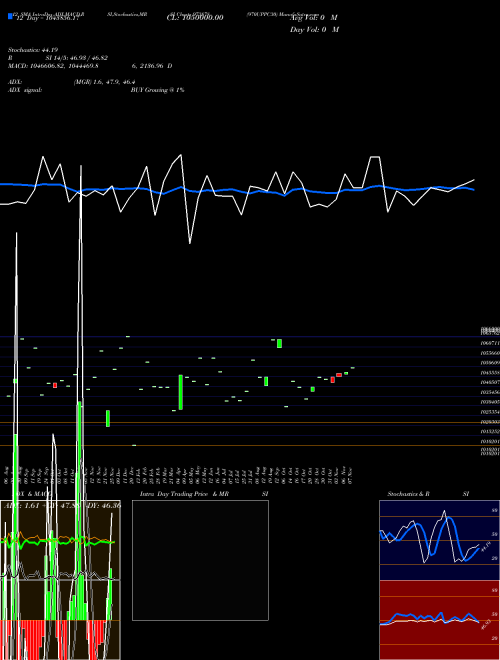Image resolution: width=500 pixels, height=660 pixels.
Task: Click the tall green candle near 09 Apr
Action: click(x=181, y=392)
